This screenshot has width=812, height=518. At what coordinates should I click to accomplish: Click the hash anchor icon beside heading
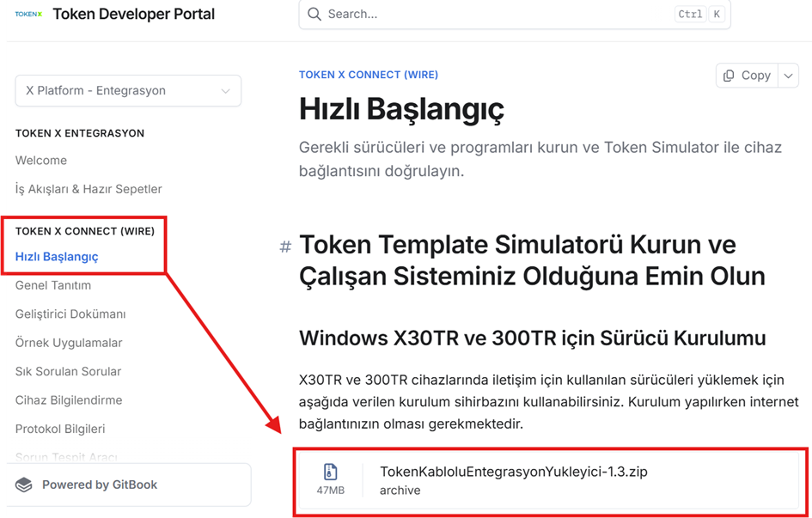(285, 247)
